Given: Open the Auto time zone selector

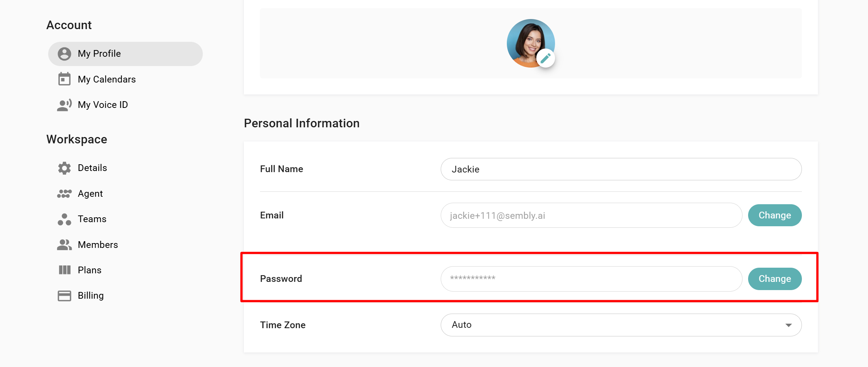Looking at the screenshot, I should pyautogui.click(x=621, y=325).
